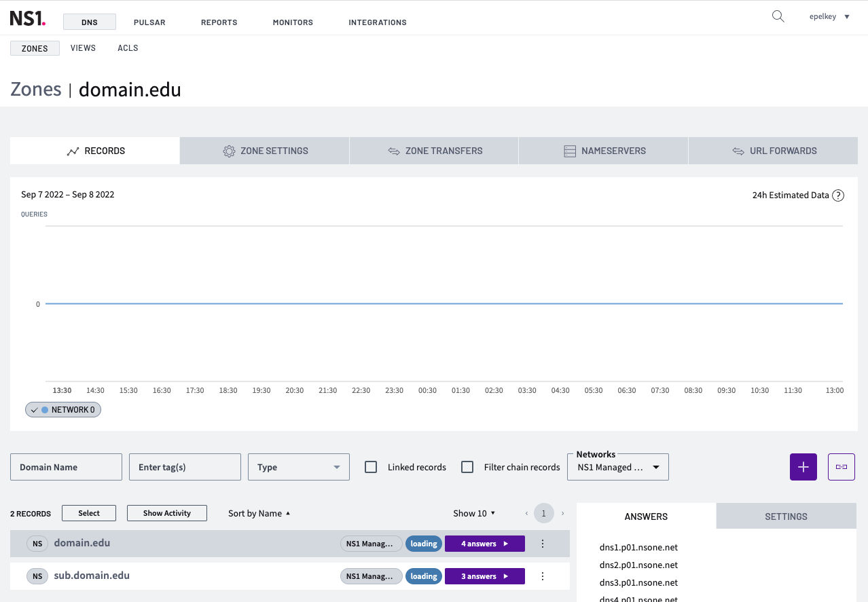Click the Select button

click(89, 513)
